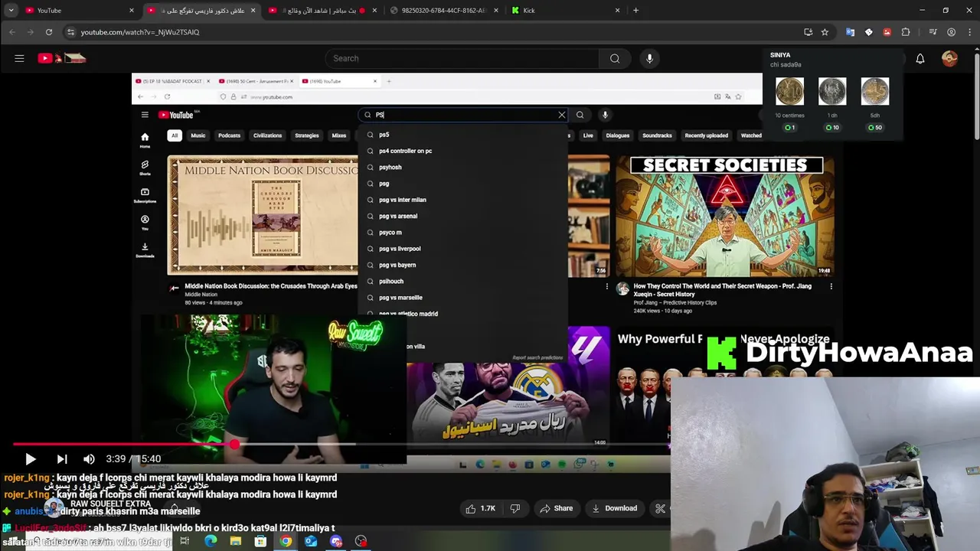The width and height of the screenshot is (980, 551).
Task: Open Chrome tab search dropdown
Action: click(11, 11)
